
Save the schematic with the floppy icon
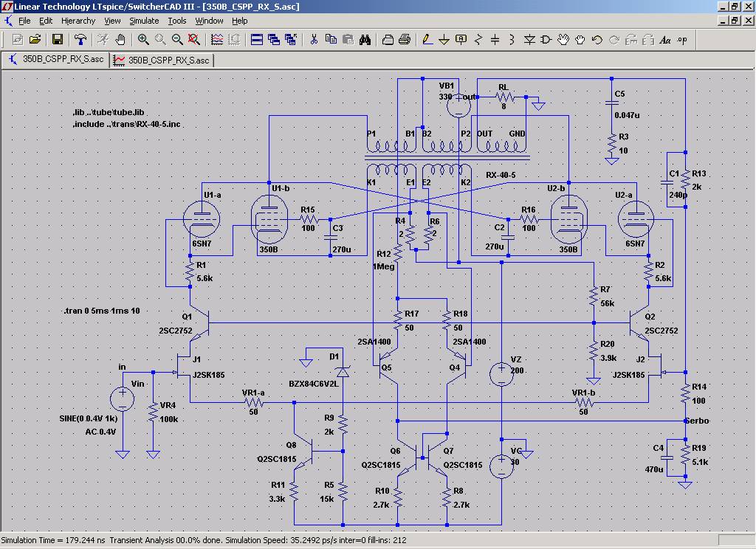(58, 40)
